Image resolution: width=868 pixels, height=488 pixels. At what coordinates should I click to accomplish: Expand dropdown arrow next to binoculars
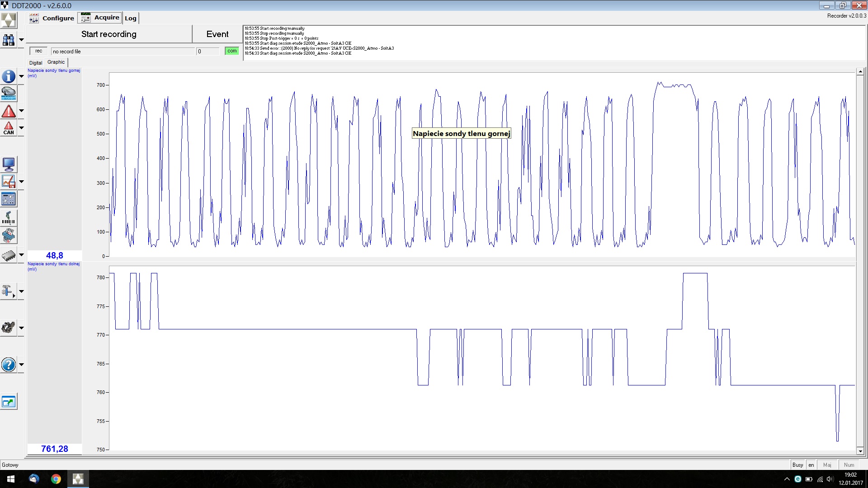21,40
